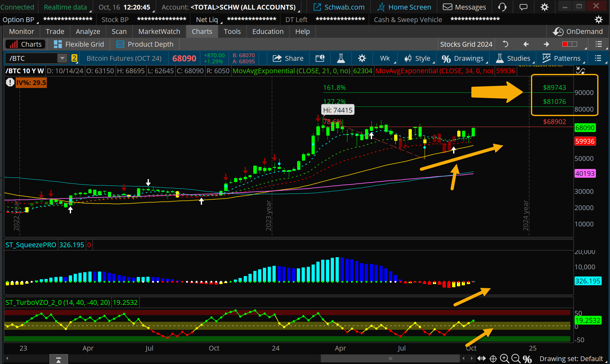The width and height of the screenshot is (610, 364).
Task: Toggle the red grid layout selector
Action: click(569, 44)
